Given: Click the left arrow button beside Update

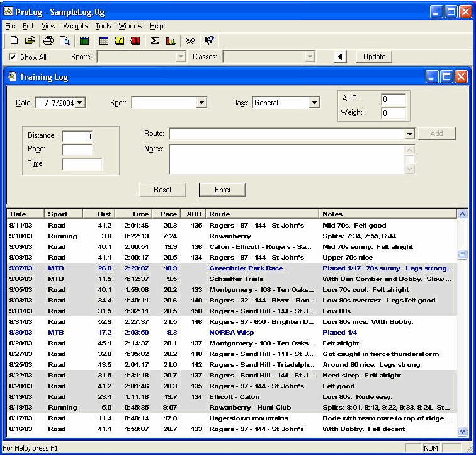Looking at the screenshot, I should click(340, 57).
